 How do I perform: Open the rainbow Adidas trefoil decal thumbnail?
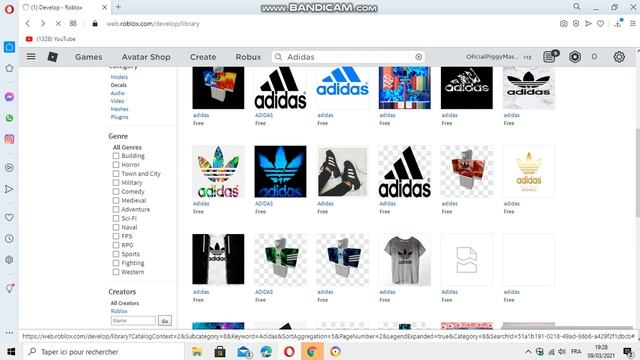tap(218, 171)
